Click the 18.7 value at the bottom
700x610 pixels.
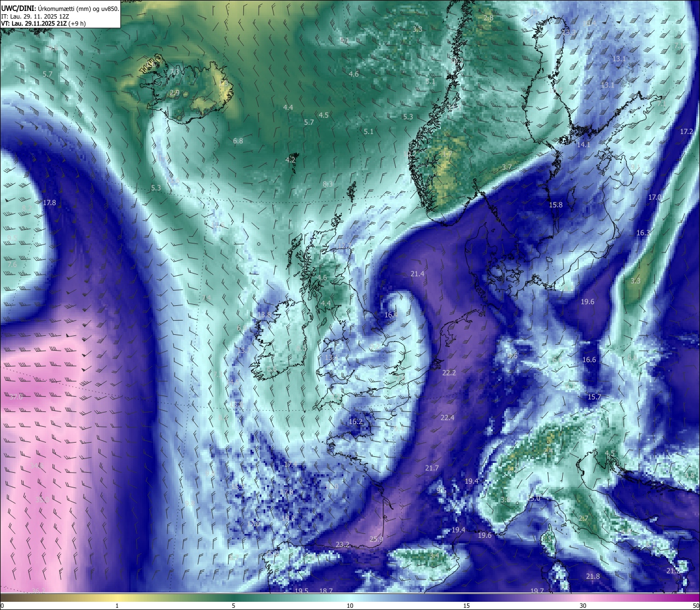pyautogui.click(x=326, y=590)
